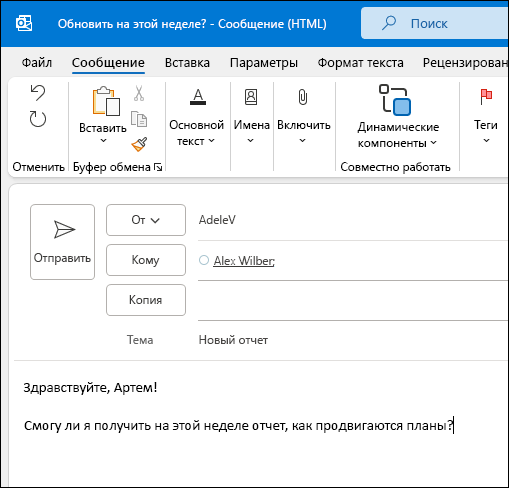Click the AdeleV sender text
Screen dimensions: 509x488
(x=217, y=220)
